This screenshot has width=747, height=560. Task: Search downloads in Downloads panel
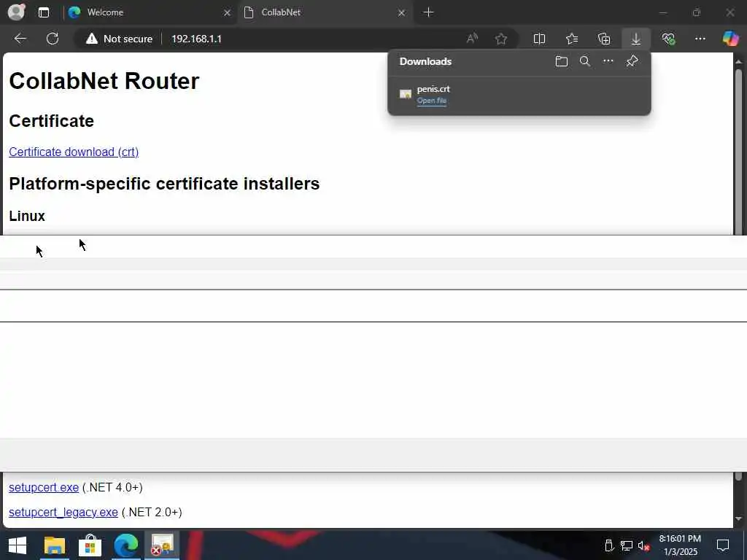pyautogui.click(x=585, y=61)
